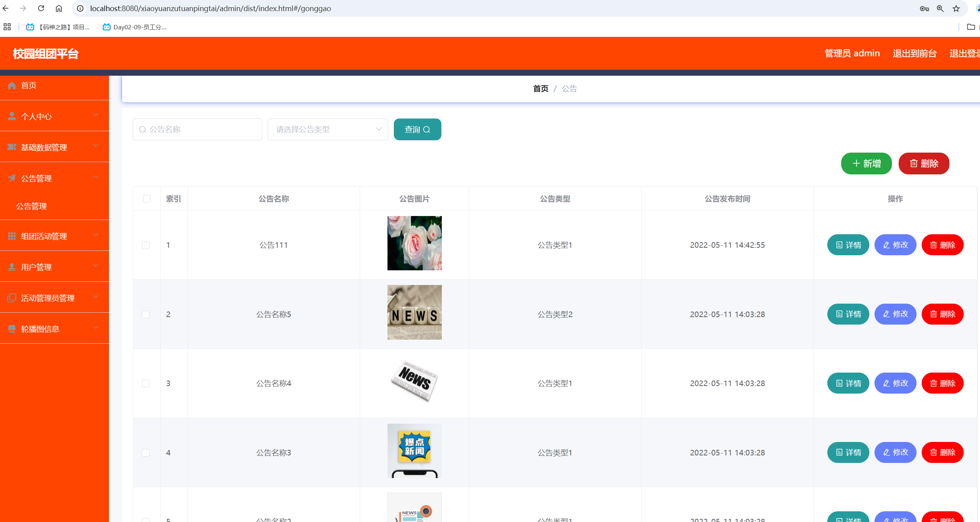Toggle the select-all header checkbox
This screenshot has width=980, height=522.
coord(147,199)
